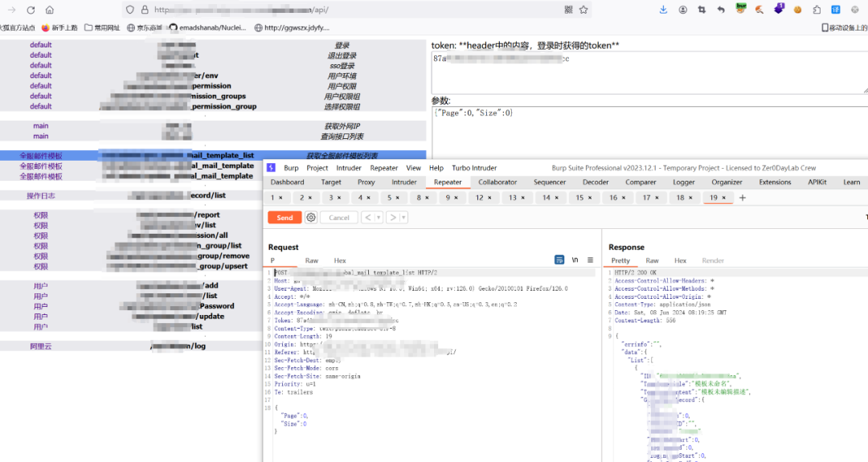Open the Help menu in Burp
868x462 pixels.
point(436,168)
